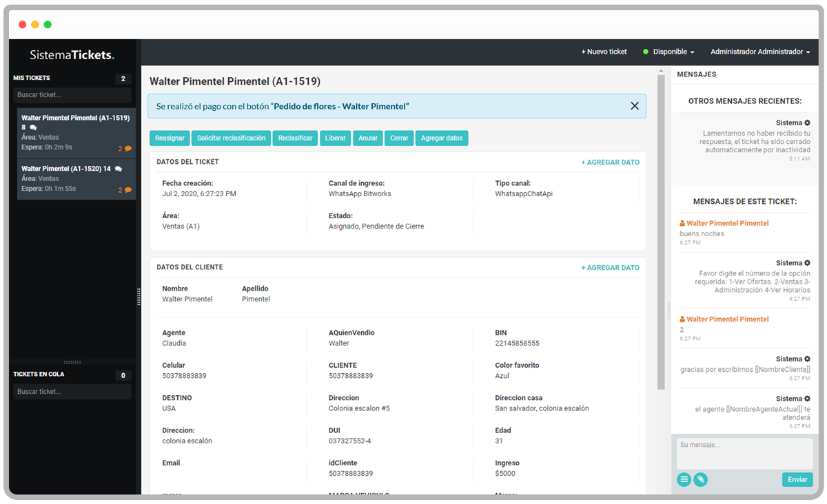
Task: Expand the Administrador Administrador user menu
Action: pos(759,52)
